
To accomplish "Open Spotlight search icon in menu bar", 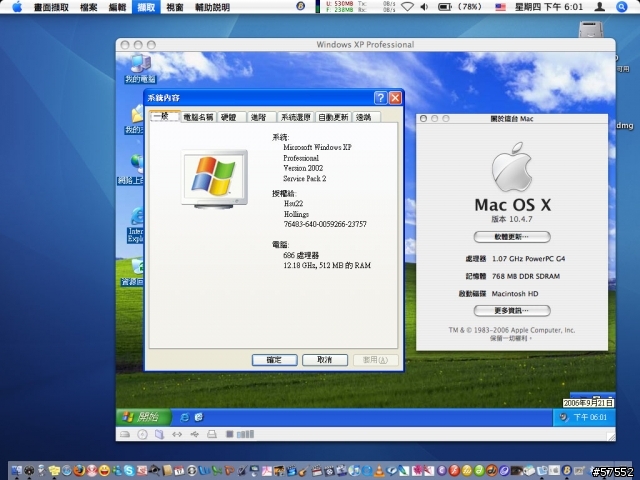I will pos(622,7).
